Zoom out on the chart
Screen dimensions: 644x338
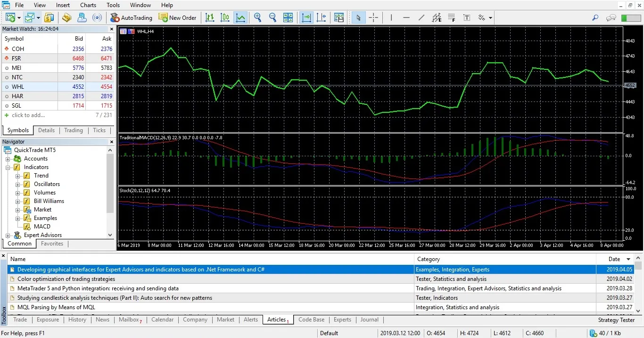click(x=272, y=17)
